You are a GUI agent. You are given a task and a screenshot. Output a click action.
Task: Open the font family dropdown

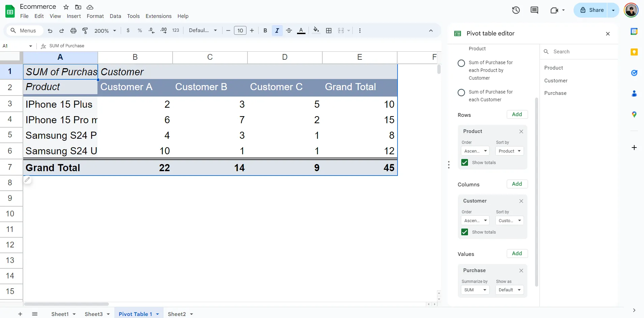click(203, 30)
